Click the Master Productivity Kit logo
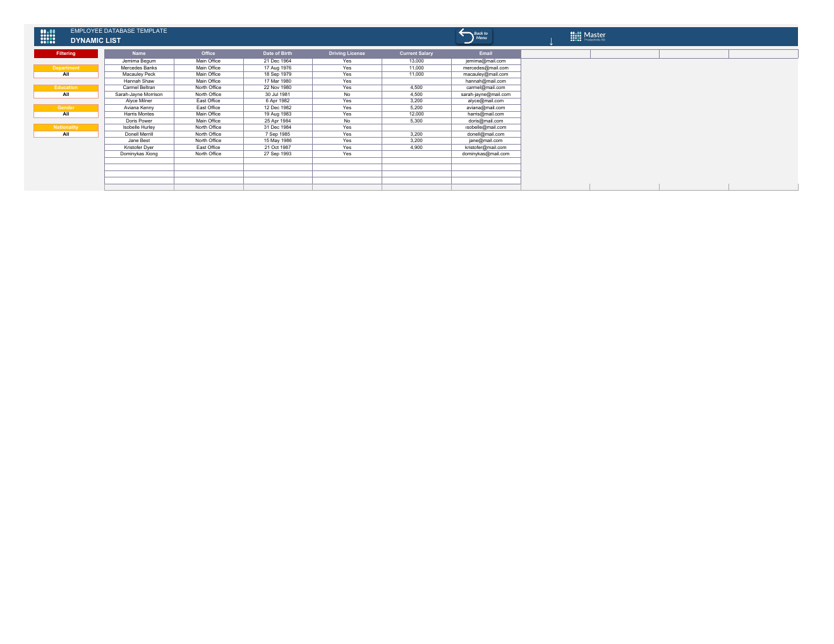The width and height of the screenshot is (834, 644). coord(588,37)
